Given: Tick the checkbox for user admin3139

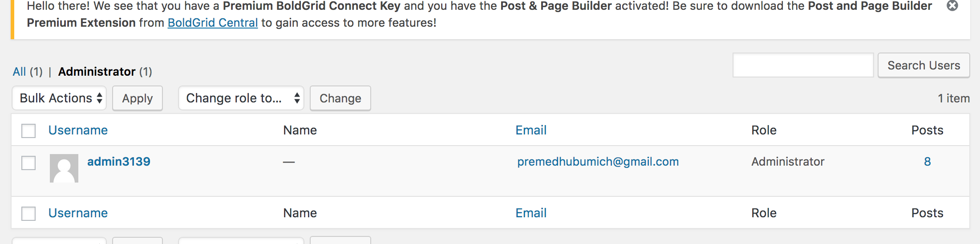Looking at the screenshot, I should (28, 163).
